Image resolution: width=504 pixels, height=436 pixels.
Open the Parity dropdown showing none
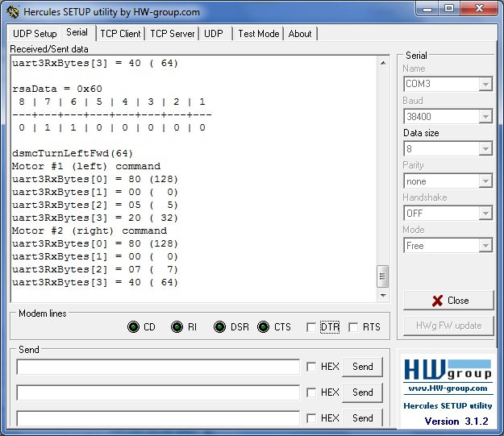(x=485, y=181)
